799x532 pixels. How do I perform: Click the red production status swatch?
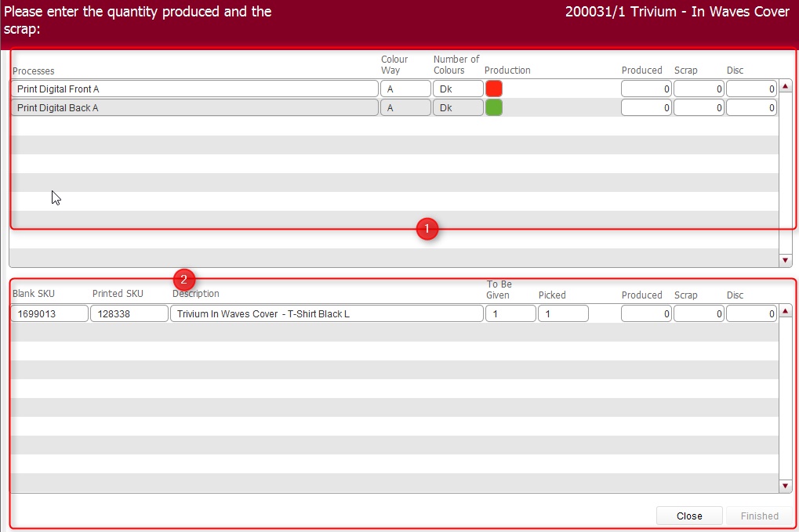point(493,89)
